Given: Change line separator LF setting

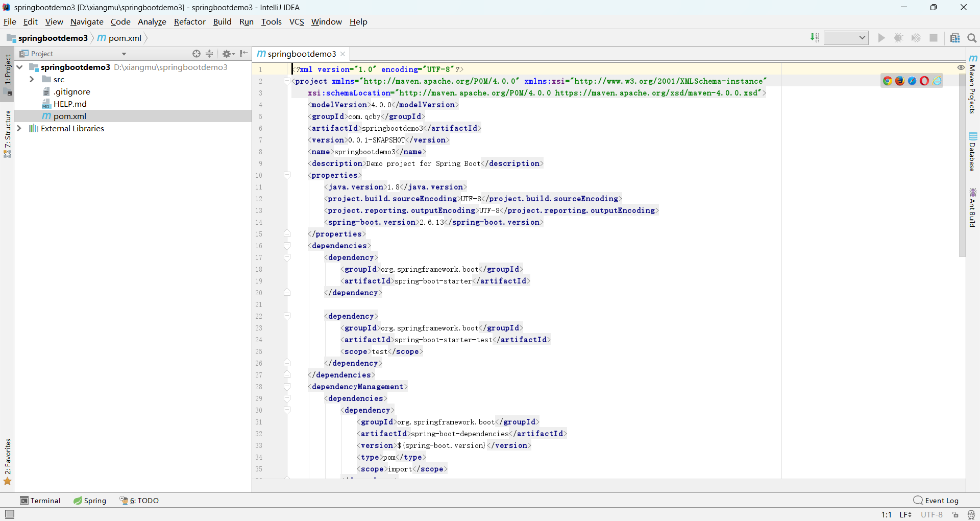Looking at the screenshot, I should point(905,515).
